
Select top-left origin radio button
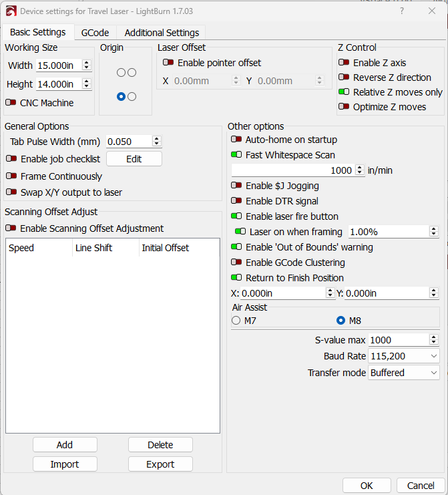[121, 73]
